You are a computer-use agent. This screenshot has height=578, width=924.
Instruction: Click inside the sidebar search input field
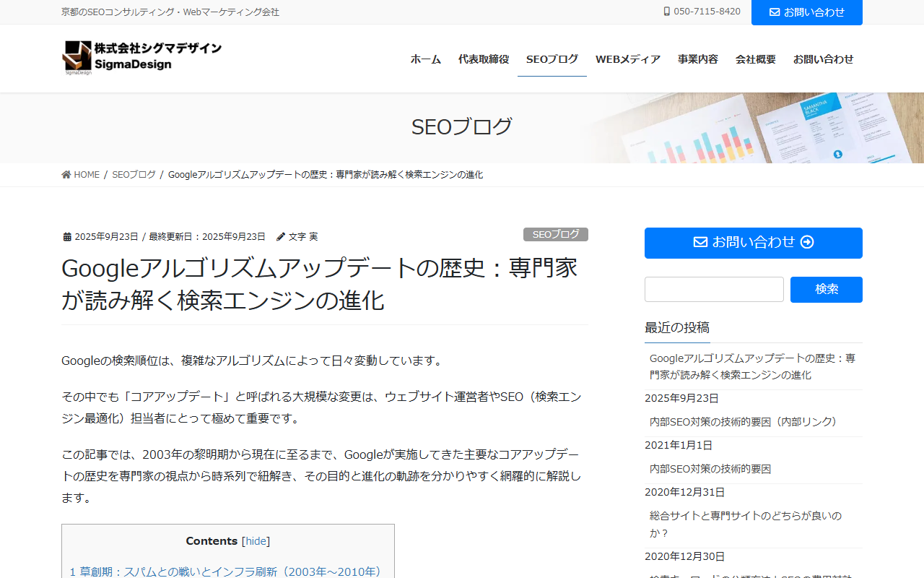[x=713, y=289]
